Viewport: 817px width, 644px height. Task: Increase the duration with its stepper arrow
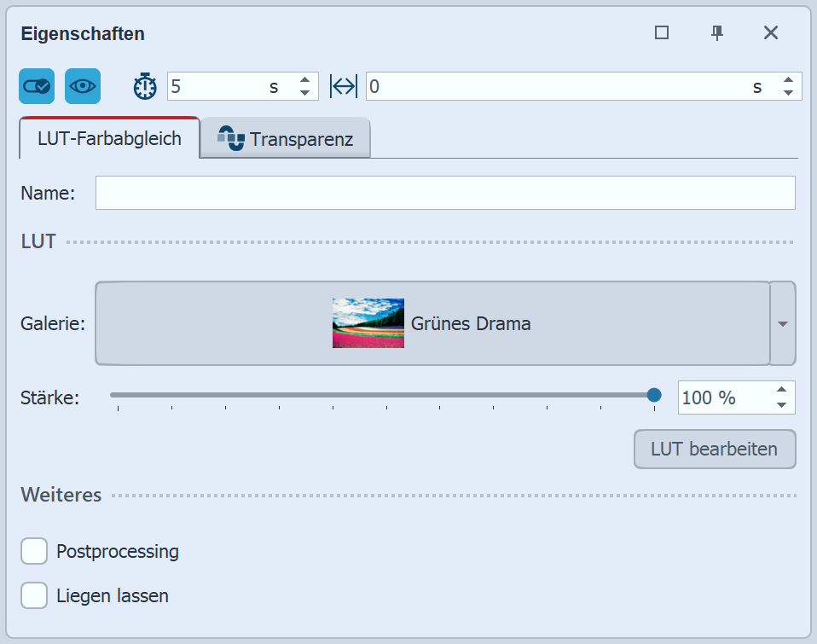(x=304, y=80)
